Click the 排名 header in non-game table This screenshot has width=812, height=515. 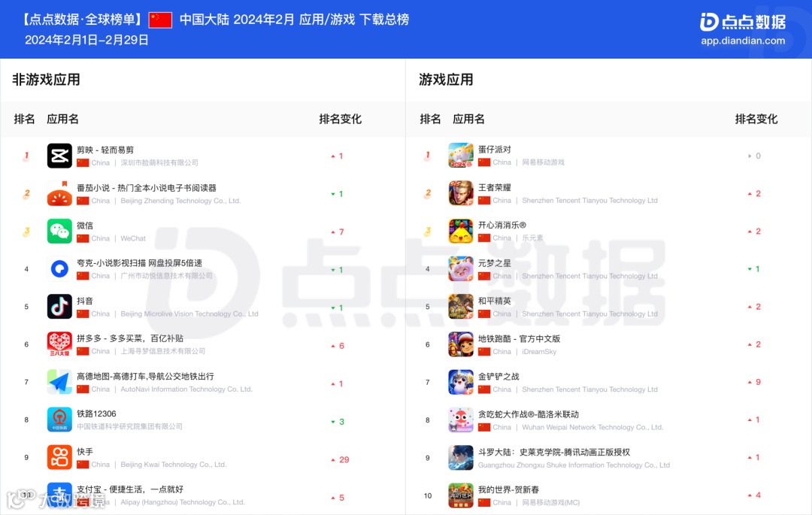pos(24,119)
